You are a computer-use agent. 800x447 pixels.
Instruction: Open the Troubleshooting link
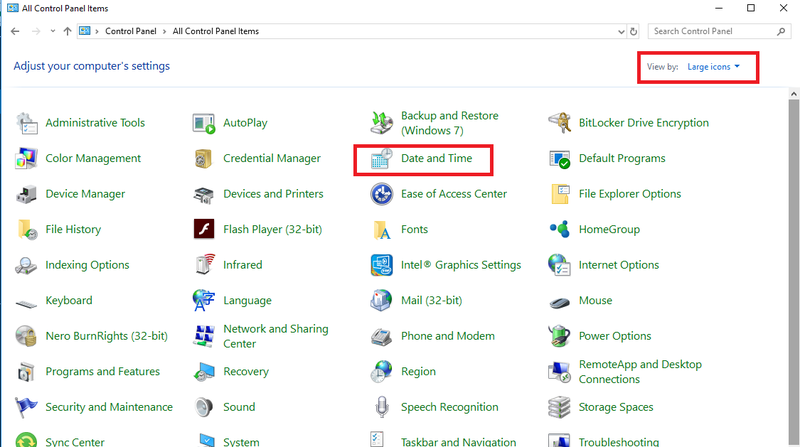(619, 442)
